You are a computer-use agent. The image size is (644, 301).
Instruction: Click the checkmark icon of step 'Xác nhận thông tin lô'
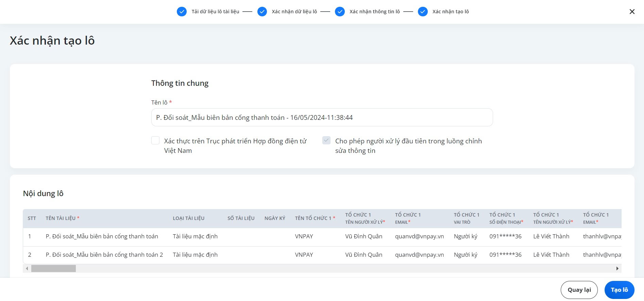click(x=340, y=12)
